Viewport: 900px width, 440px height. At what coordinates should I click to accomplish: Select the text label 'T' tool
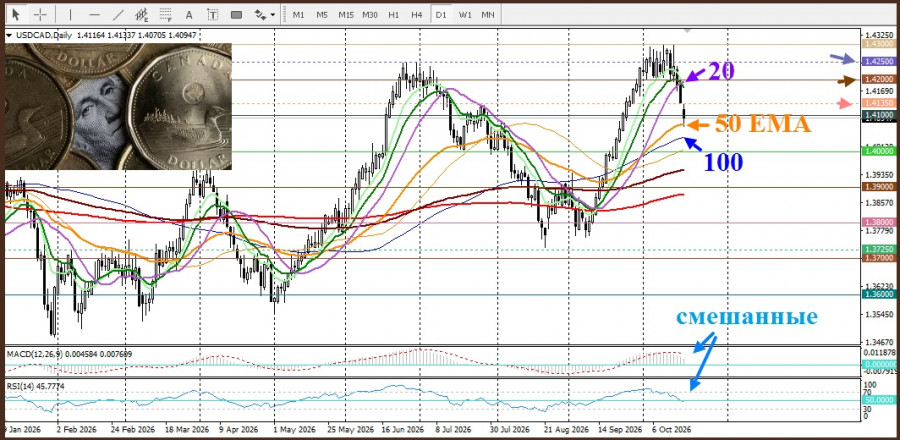tap(213, 15)
